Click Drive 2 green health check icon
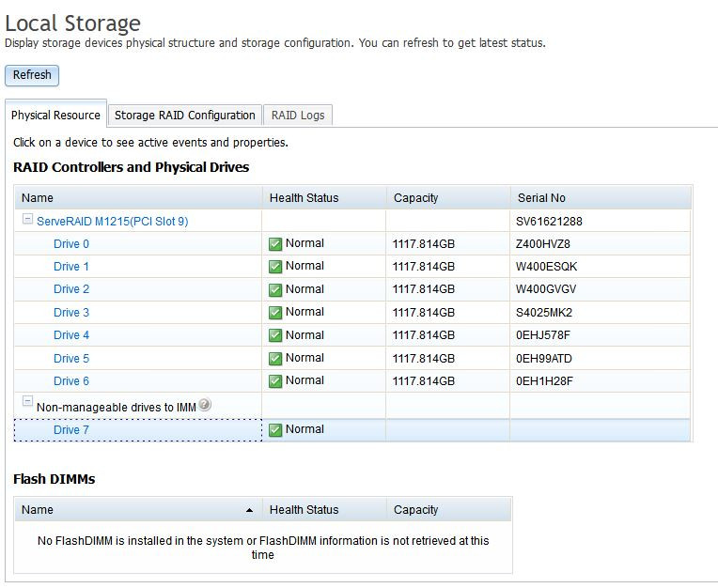This screenshot has width=718, height=588. (x=275, y=290)
